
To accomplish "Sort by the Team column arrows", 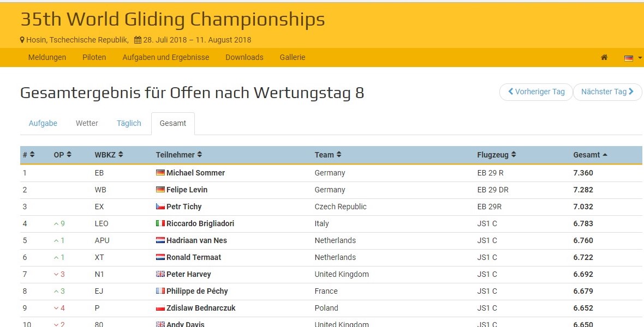I will [x=339, y=155].
